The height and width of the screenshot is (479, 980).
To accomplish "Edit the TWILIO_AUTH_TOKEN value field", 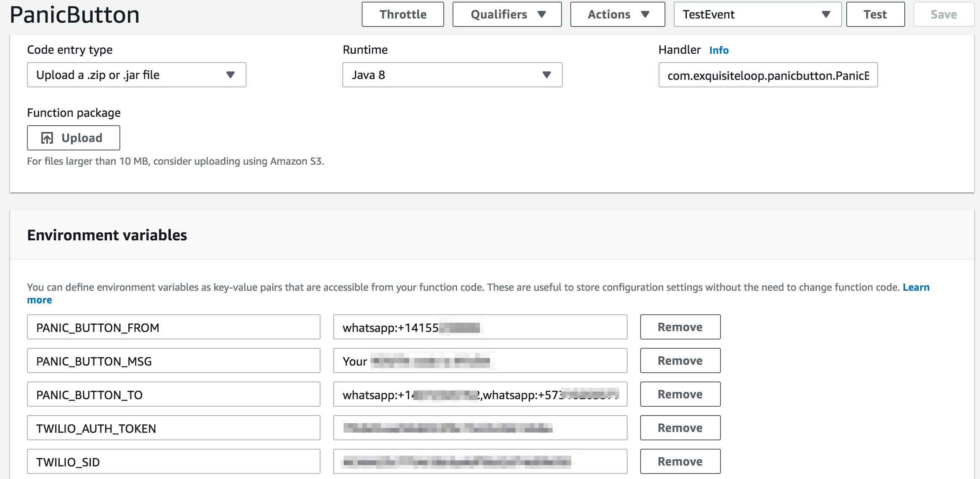I will click(x=480, y=428).
